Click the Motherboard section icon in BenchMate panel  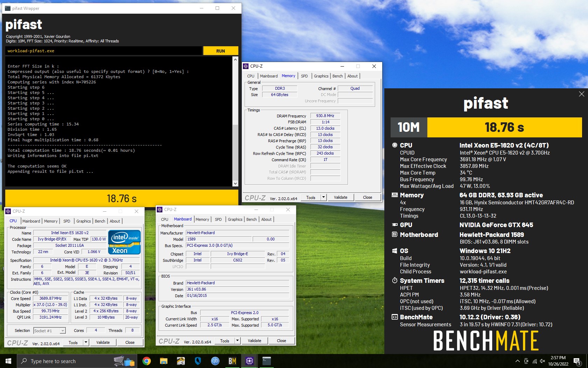(394, 234)
